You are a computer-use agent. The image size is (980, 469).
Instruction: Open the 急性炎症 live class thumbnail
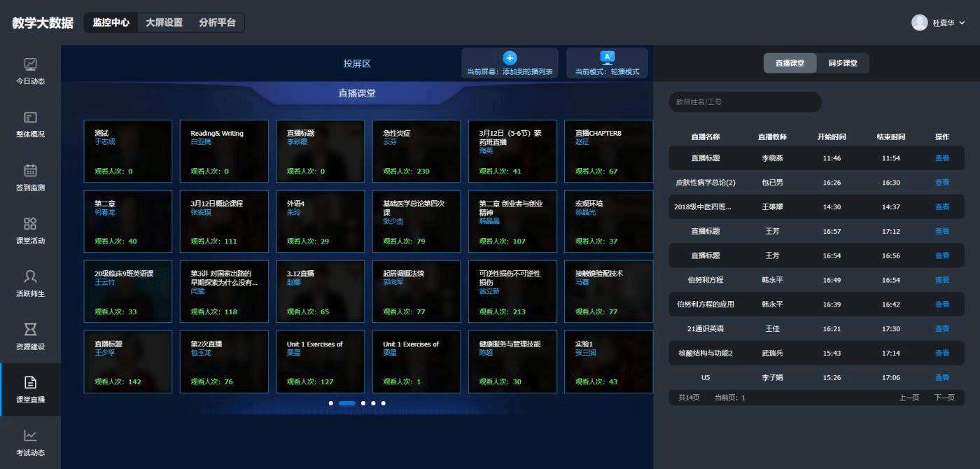click(x=416, y=151)
